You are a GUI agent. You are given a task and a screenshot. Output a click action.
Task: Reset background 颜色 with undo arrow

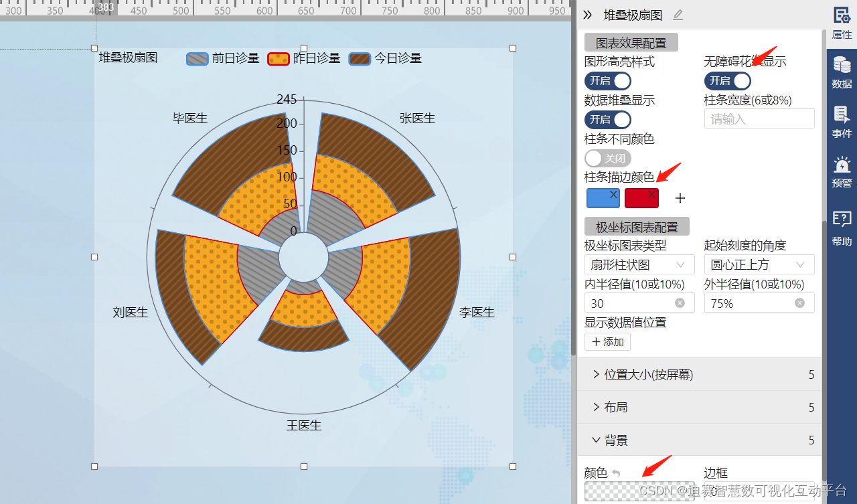[616, 473]
